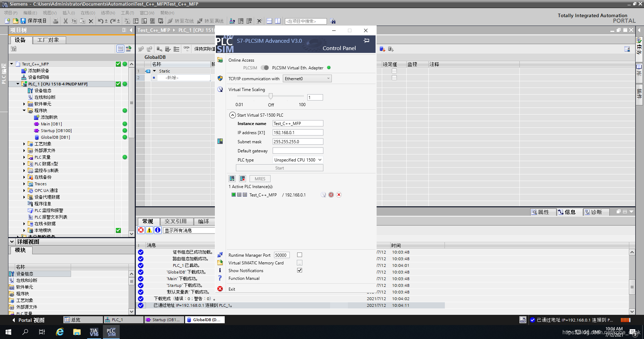
Task: Click the PLCSIM Run instance icon
Action: 232,179
